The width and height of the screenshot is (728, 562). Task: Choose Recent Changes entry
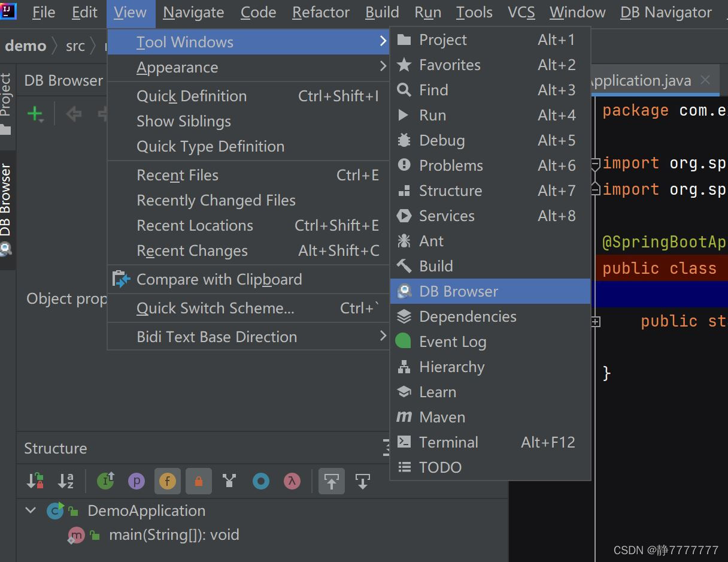(248, 250)
